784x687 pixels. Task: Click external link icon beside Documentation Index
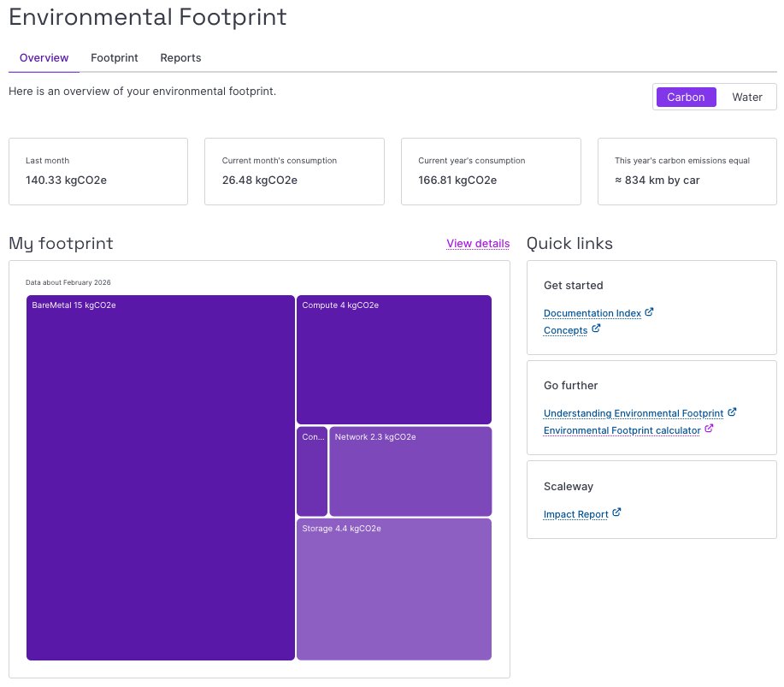pyautogui.click(x=649, y=312)
